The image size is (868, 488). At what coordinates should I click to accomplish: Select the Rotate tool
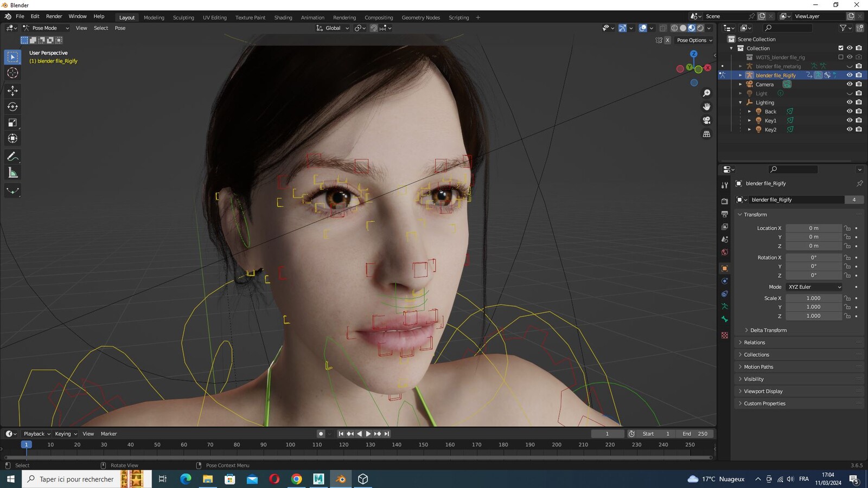click(12, 107)
